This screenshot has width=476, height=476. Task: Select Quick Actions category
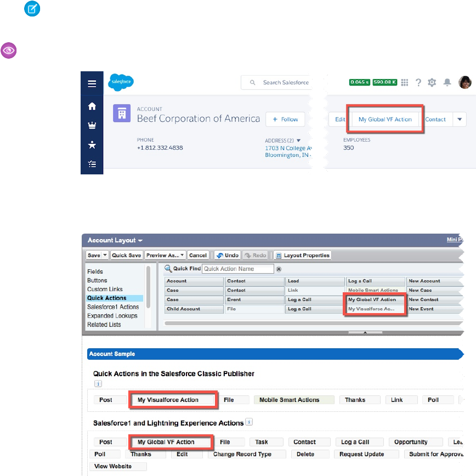click(x=115, y=298)
